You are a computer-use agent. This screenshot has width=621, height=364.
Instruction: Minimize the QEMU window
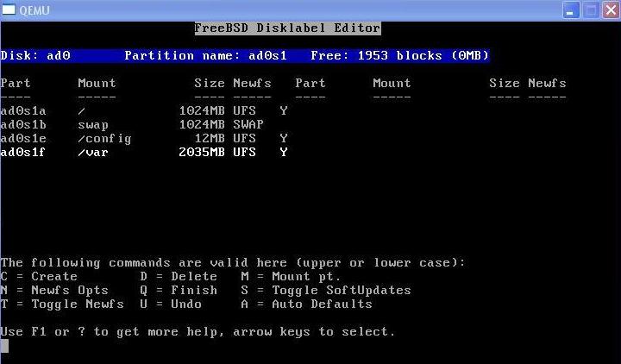(x=571, y=9)
